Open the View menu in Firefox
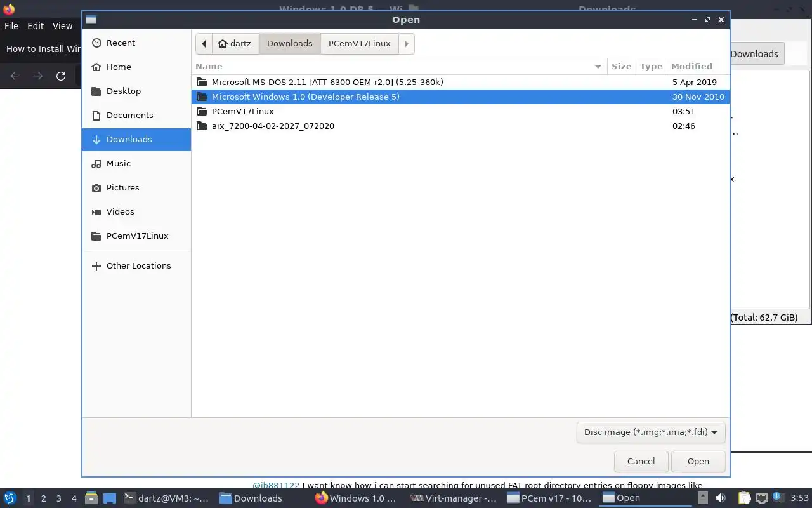This screenshot has height=508, width=812. (x=62, y=26)
